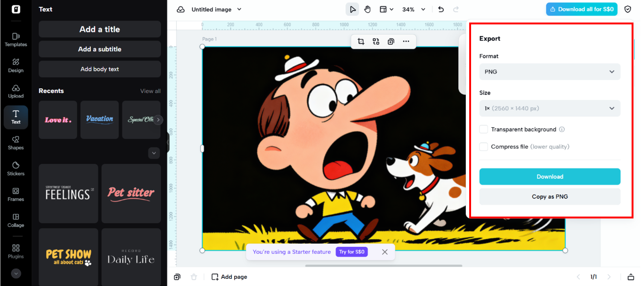
Task: Collapse the Text side panel handle
Action: [168, 142]
